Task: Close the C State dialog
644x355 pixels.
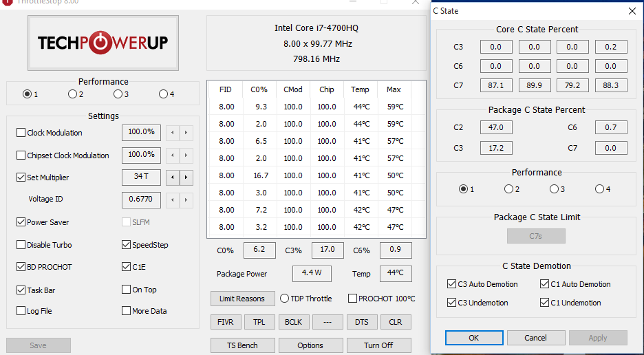Action: (x=632, y=11)
